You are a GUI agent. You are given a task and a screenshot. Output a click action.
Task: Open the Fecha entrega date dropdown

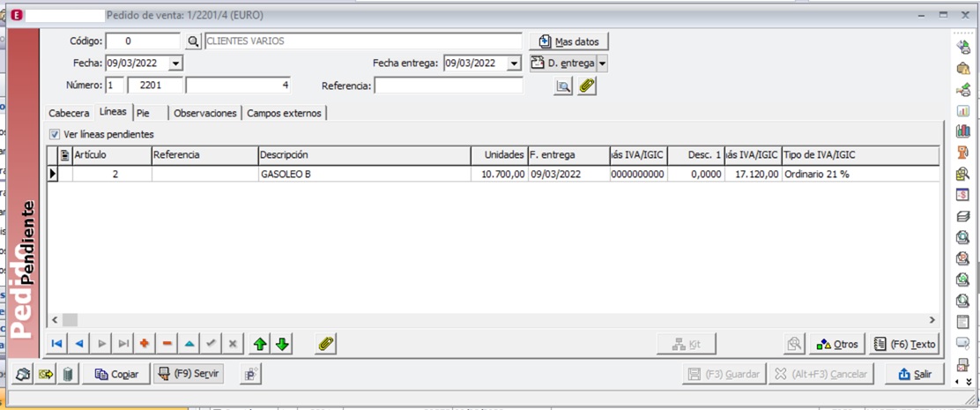pos(514,63)
